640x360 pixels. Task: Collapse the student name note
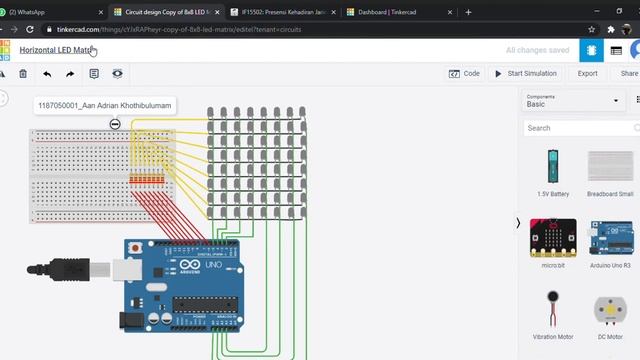(115, 124)
